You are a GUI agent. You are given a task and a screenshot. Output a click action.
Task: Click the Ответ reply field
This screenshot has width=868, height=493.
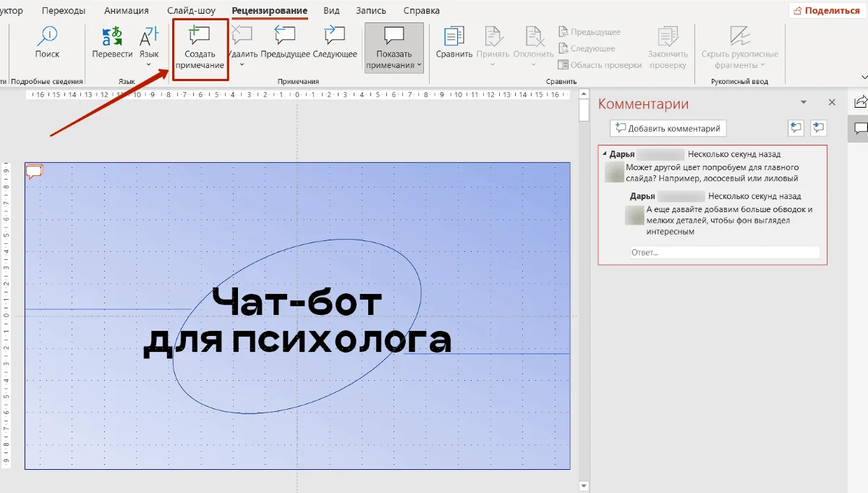(723, 253)
